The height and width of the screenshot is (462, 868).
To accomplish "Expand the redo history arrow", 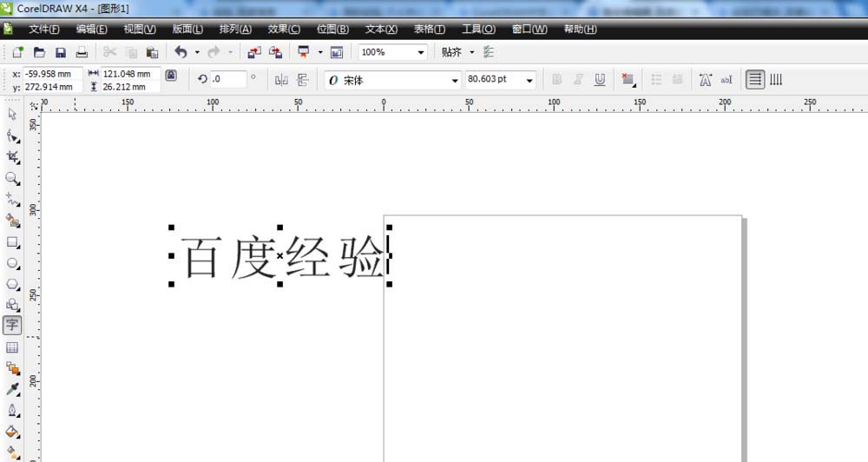I will [x=230, y=53].
